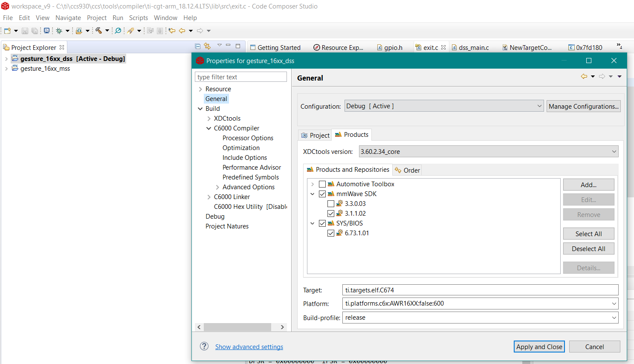Collapse the C6000 Compiler node
Image resolution: width=634 pixels, height=364 pixels.
[209, 128]
